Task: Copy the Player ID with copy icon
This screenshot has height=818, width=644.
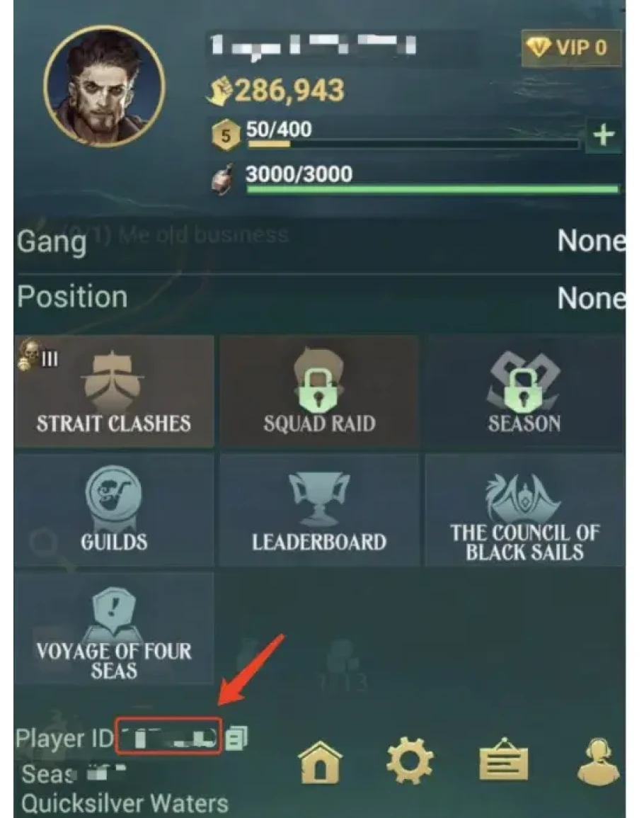Action: [x=236, y=738]
